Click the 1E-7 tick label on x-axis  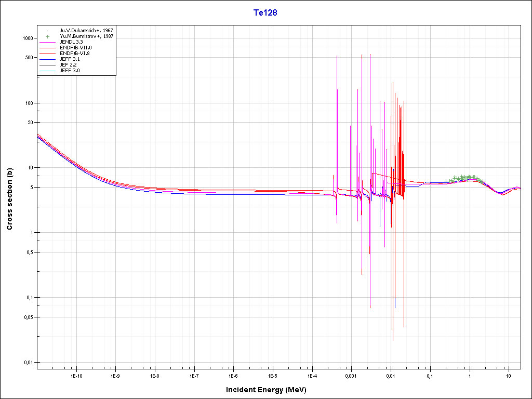(x=194, y=375)
